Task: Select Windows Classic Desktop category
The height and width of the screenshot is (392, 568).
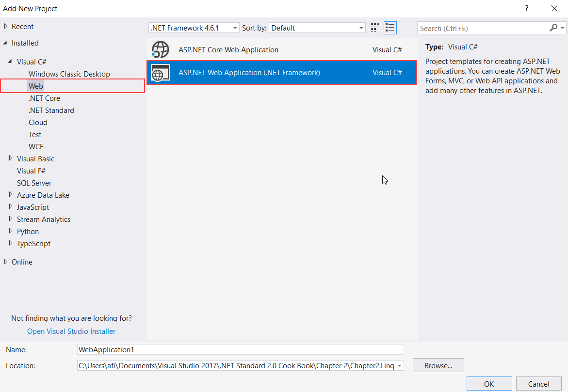Action: click(x=69, y=74)
